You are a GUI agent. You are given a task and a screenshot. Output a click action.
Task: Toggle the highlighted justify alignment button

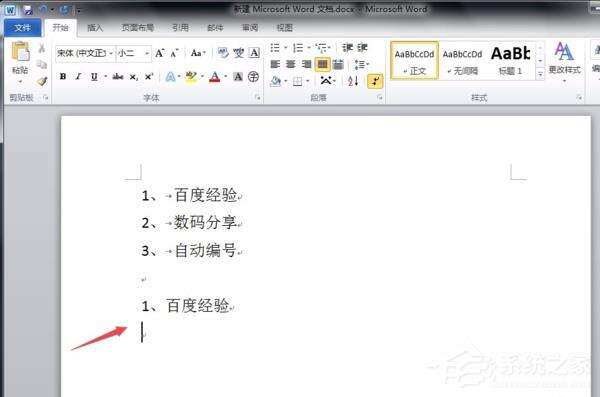click(x=323, y=64)
